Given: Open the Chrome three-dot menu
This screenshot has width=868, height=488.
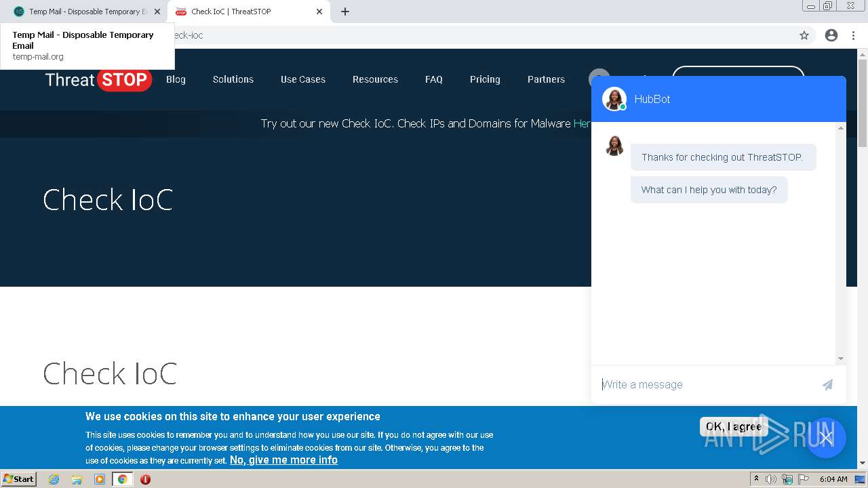Looking at the screenshot, I should point(853,35).
